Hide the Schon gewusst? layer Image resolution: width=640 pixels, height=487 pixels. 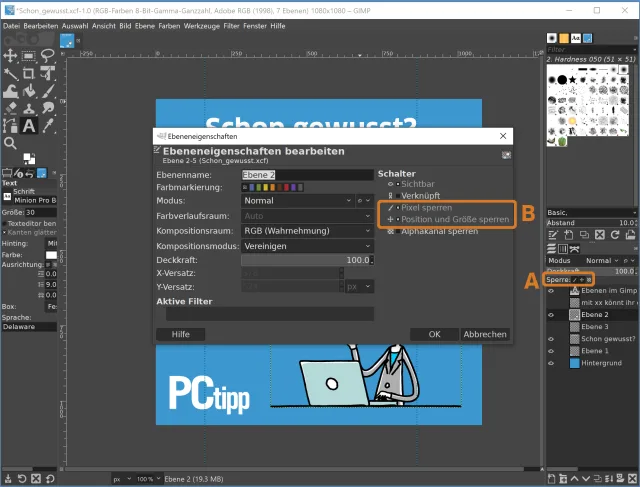(x=551, y=339)
